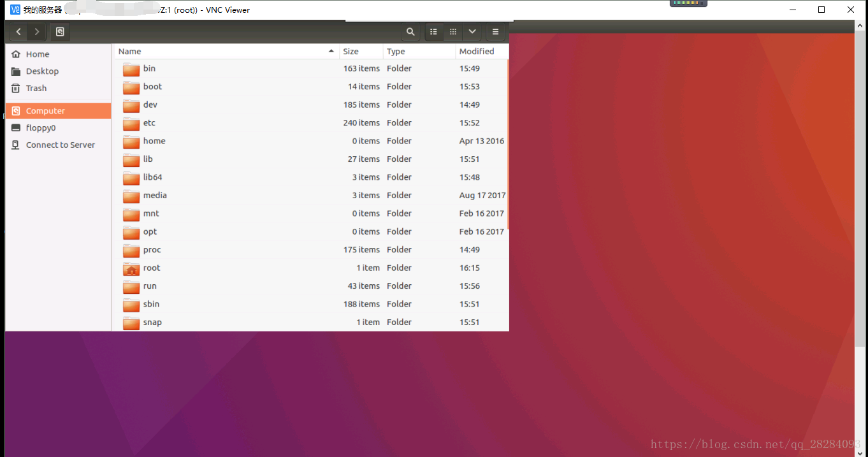
Task: Open Home in the sidebar
Action: (58, 54)
